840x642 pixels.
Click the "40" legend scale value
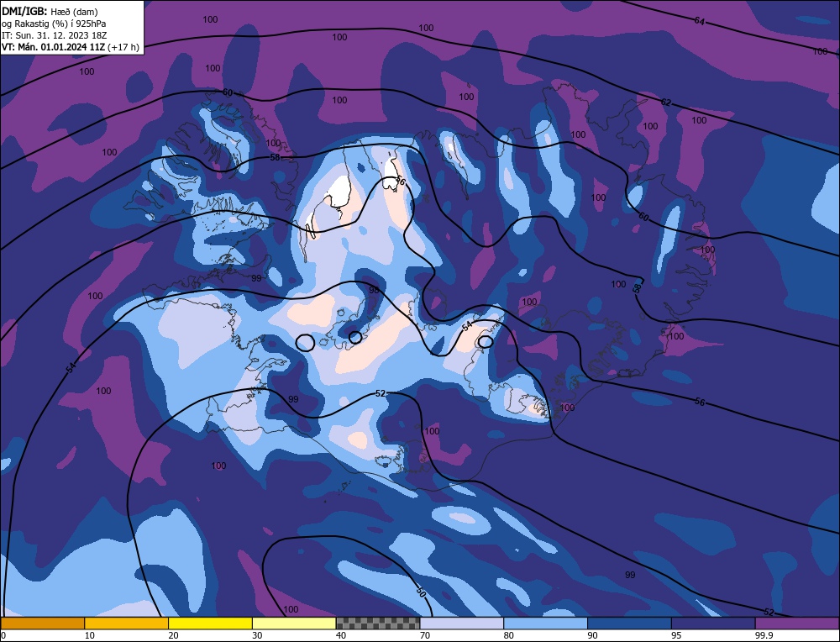pos(341,635)
